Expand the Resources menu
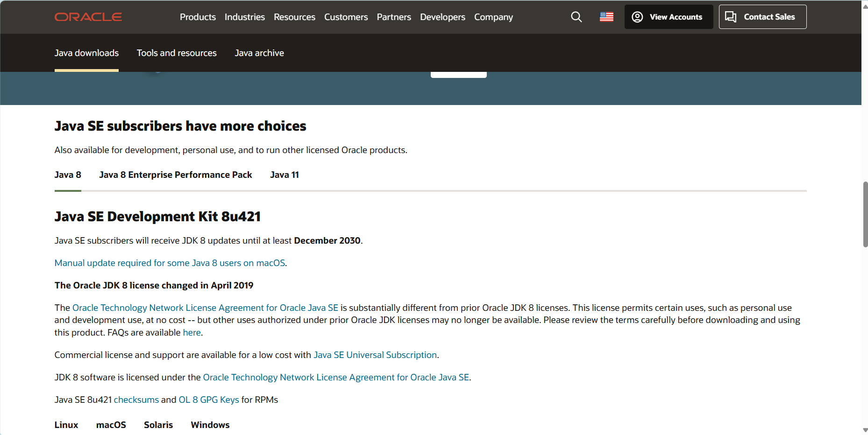This screenshot has height=435, width=868. (294, 17)
